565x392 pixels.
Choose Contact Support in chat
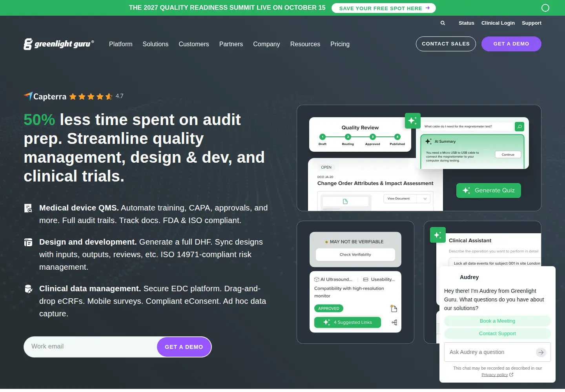[498, 334]
